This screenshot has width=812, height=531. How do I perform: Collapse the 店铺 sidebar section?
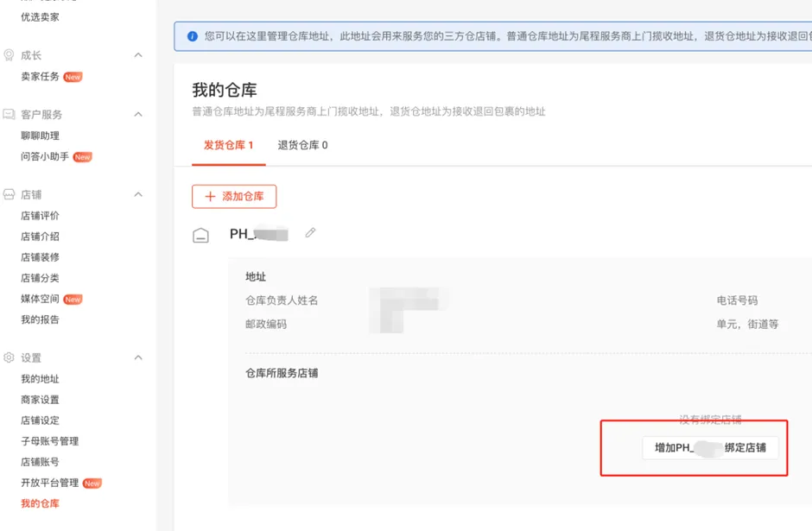tap(136, 194)
